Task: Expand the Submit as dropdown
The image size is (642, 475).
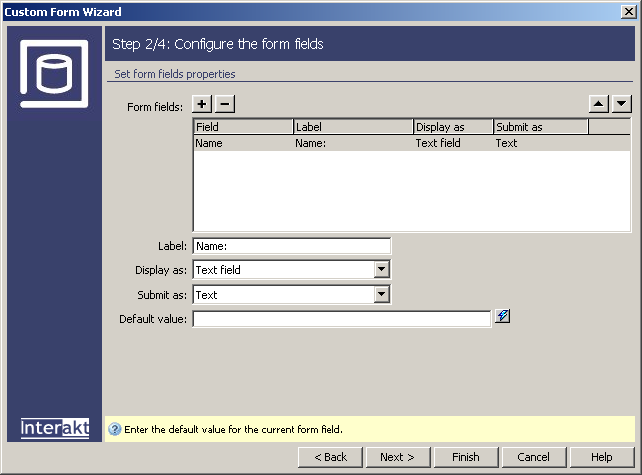Action: click(381, 295)
